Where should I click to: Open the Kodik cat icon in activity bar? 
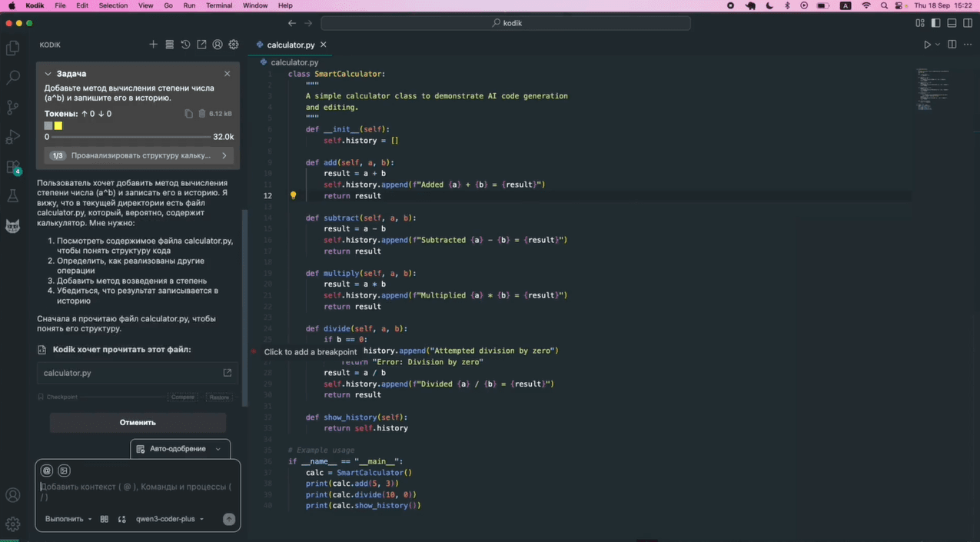point(13,226)
